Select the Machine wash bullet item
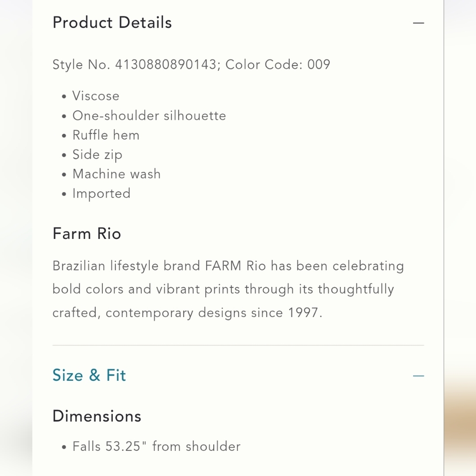This screenshot has height=476, width=476. (x=117, y=174)
